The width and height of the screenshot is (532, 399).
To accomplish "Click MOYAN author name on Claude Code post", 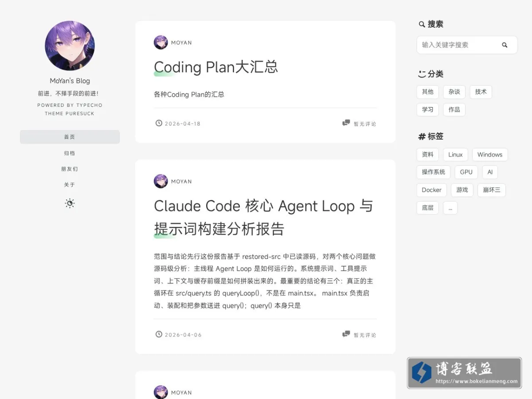I will (182, 182).
